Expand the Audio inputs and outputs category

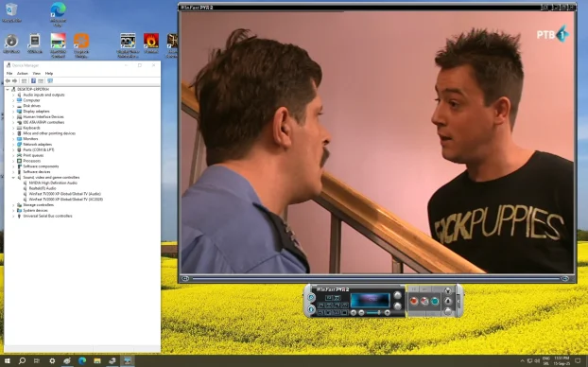pyautogui.click(x=13, y=95)
